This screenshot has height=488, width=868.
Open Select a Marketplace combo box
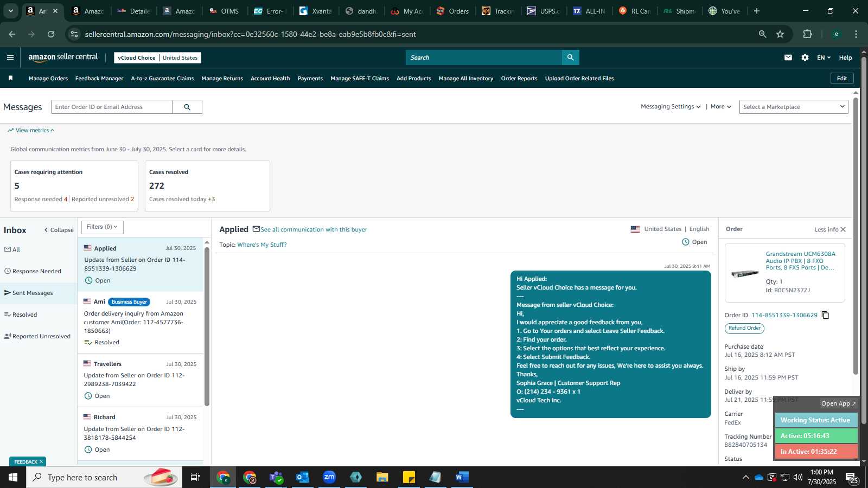pyautogui.click(x=794, y=107)
